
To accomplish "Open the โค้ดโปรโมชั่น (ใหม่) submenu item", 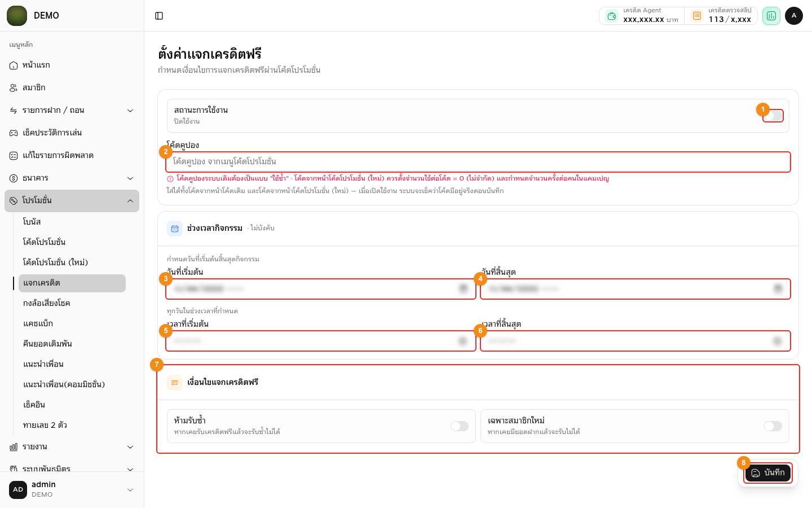I will click(x=72, y=262).
